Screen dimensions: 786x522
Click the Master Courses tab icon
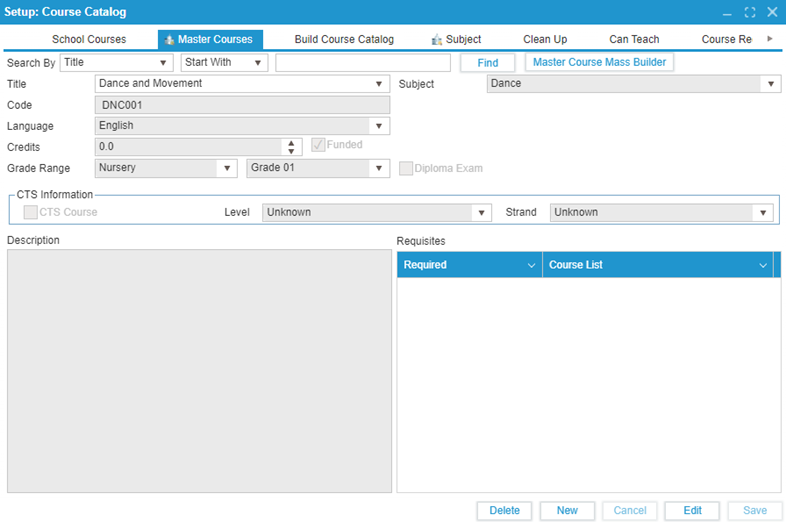[x=170, y=40]
